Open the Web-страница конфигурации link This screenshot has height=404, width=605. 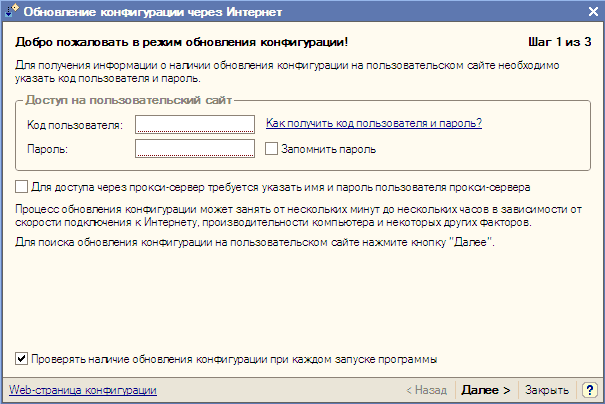coord(83,390)
